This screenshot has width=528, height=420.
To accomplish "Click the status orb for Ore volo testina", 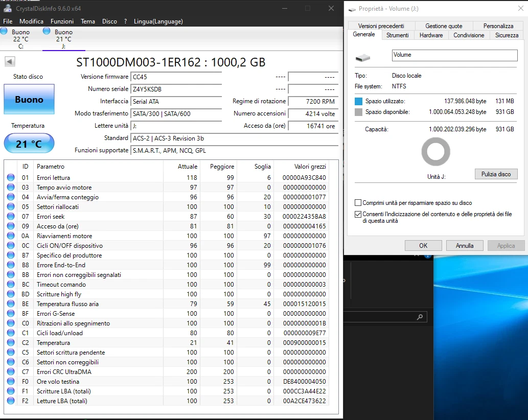I will pyautogui.click(x=11, y=382).
